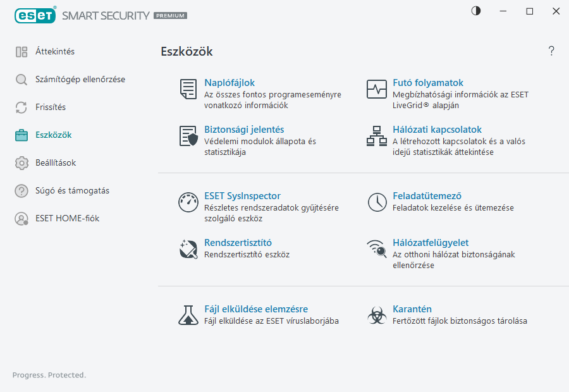569x392 pixels.
Task: Open Fájl elküldése elemzésre flask icon
Action: pos(188,315)
